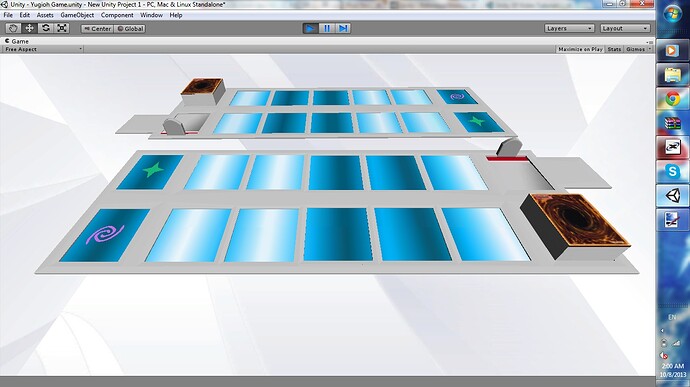Image resolution: width=690 pixels, height=387 pixels.
Task: Select the Rotate tool
Action: [46, 29]
